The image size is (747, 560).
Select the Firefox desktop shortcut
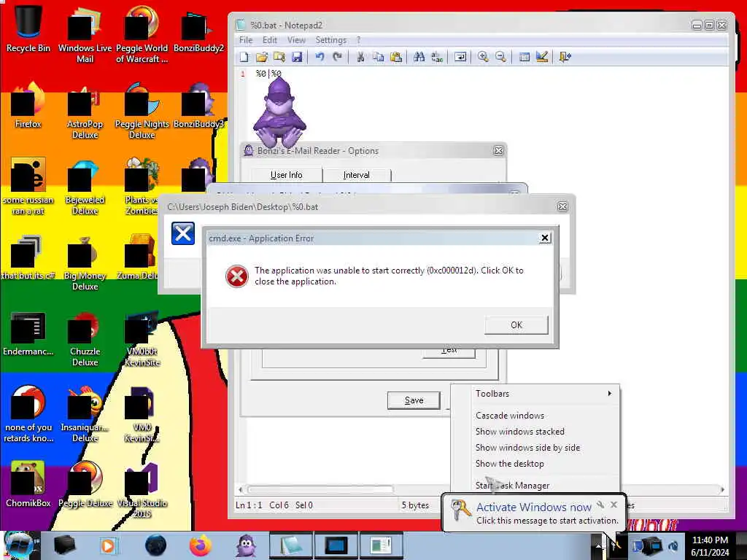click(x=28, y=106)
